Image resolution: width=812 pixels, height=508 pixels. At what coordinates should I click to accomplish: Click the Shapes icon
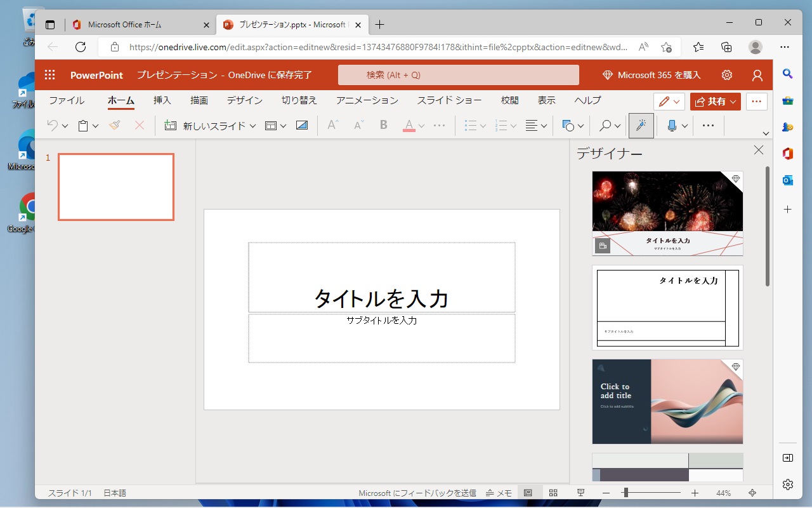(x=568, y=126)
